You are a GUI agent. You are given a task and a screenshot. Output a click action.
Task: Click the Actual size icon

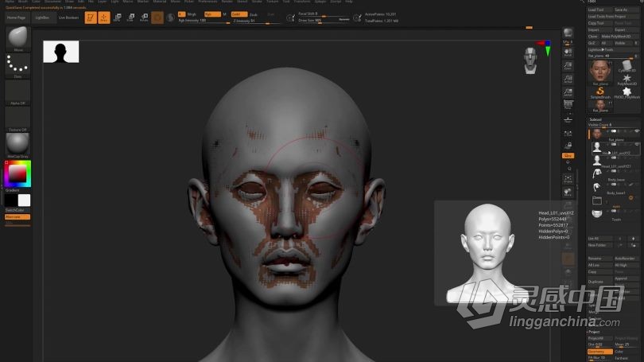click(x=568, y=79)
